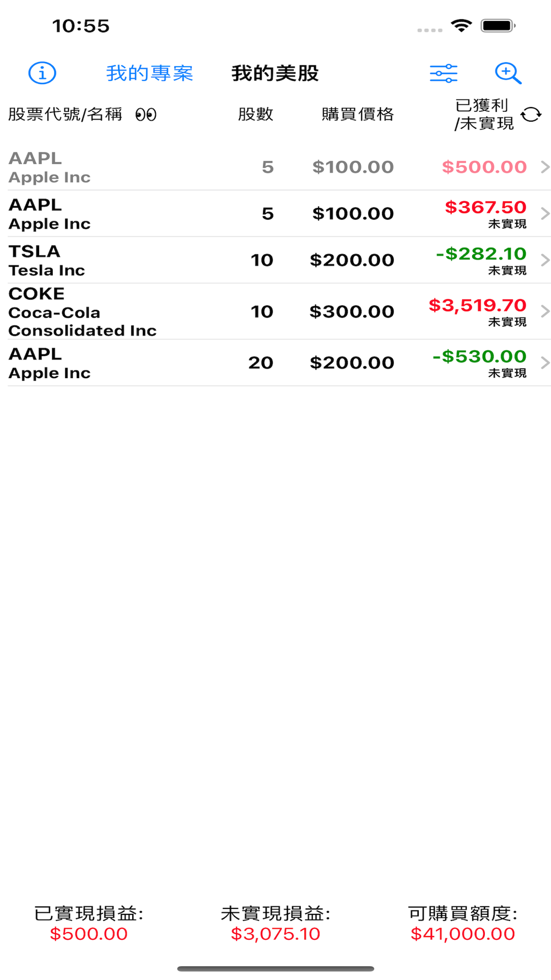Image resolution: width=551 pixels, height=980 pixels.
Task: Refresh profit values with circular arrows icon
Action: (531, 114)
